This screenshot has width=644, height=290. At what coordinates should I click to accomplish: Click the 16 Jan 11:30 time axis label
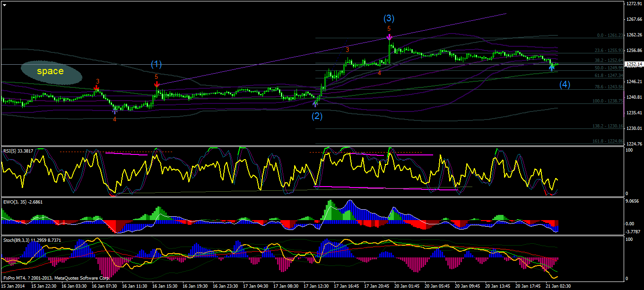coord(135,286)
